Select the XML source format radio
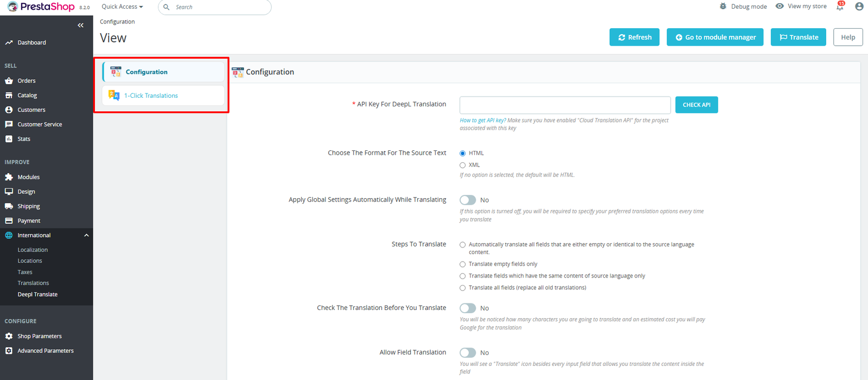868x380 pixels. click(x=463, y=165)
